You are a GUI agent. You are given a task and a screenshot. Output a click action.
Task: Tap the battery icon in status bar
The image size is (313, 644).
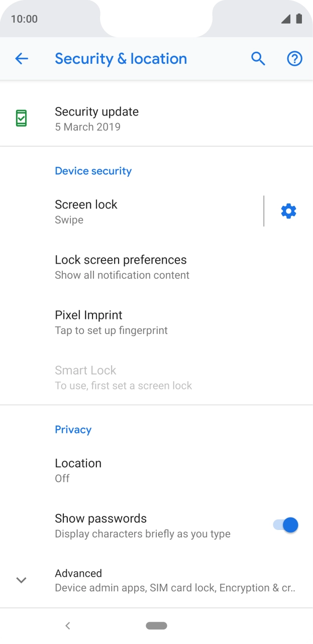299,19
